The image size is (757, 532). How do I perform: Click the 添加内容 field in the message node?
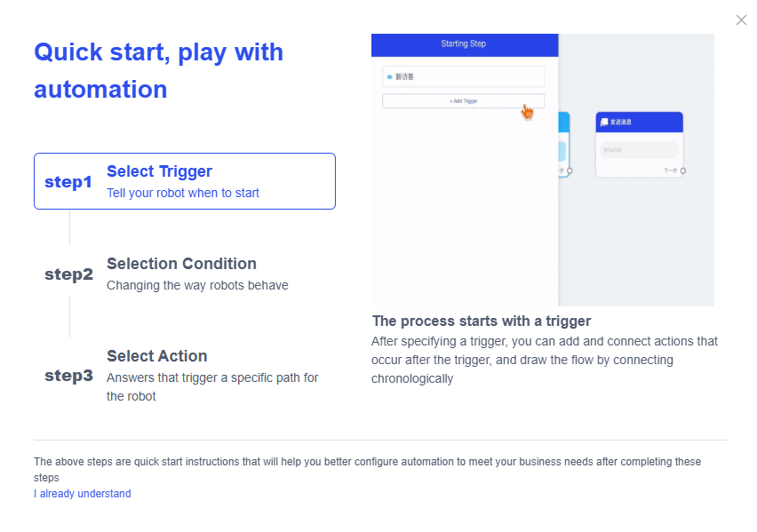tap(639, 150)
